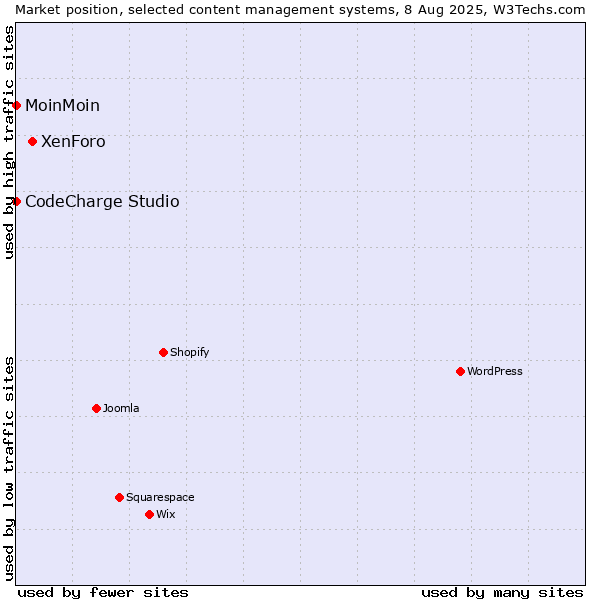The height and width of the screenshot is (600, 600).
Task: Click the 'used by many sites' axis label
Action: 502,593
